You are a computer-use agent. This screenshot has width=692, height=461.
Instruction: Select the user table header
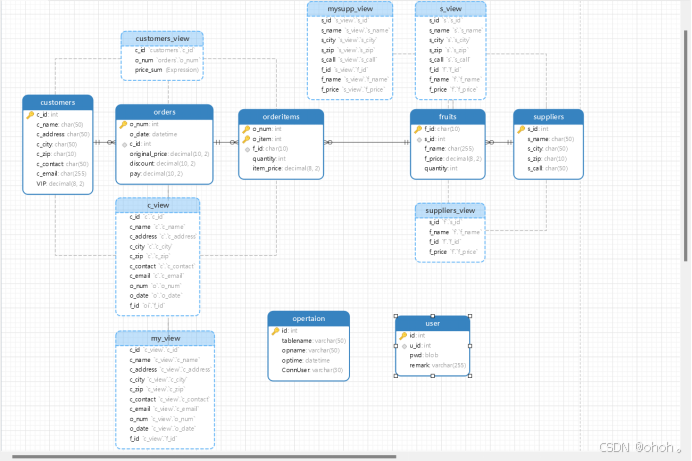(432, 323)
